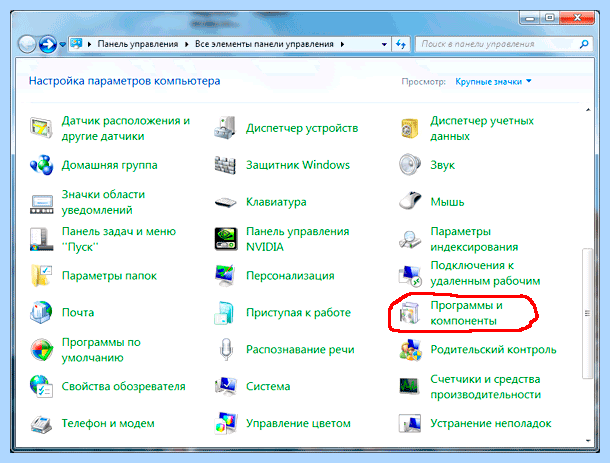Click the Control Panel icon in address bar
Image resolution: width=610 pixels, height=463 pixels.
pyautogui.click(x=76, y=44)
